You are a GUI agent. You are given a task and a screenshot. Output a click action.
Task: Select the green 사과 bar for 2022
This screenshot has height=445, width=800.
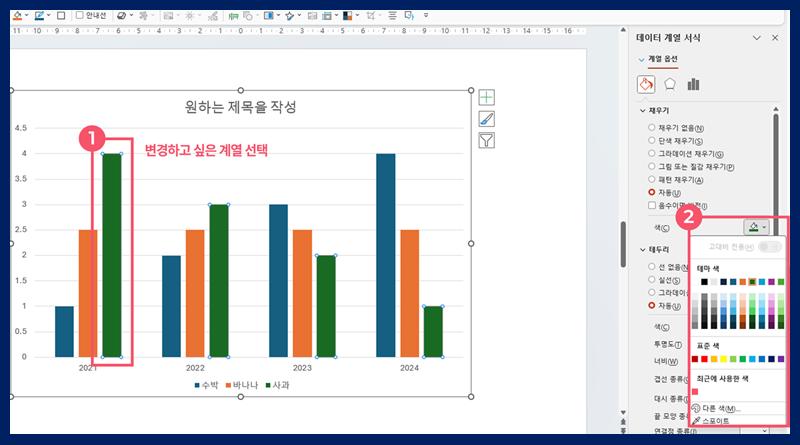click(219, 281)
